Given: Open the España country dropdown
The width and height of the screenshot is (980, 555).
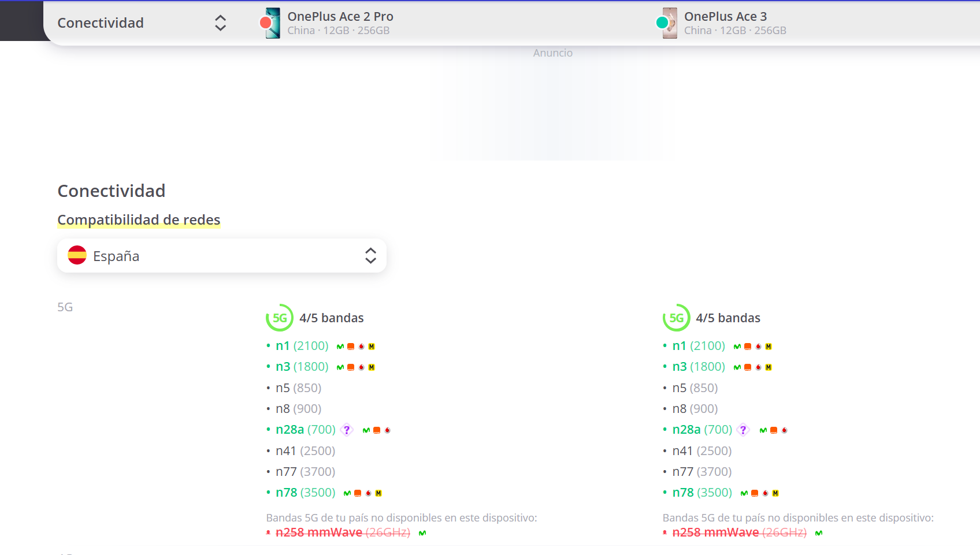Looking at the screenshot, I should coord(222,255).
